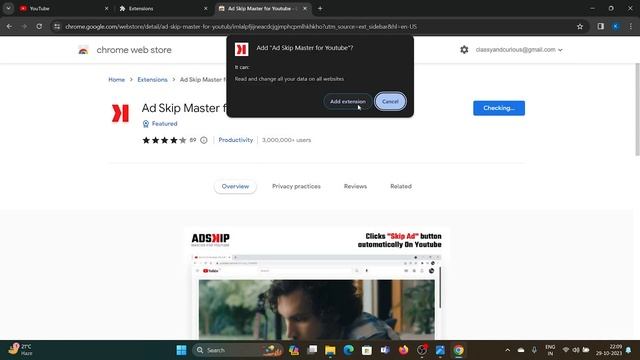Show hidden system tray icons

pos(507,350)
